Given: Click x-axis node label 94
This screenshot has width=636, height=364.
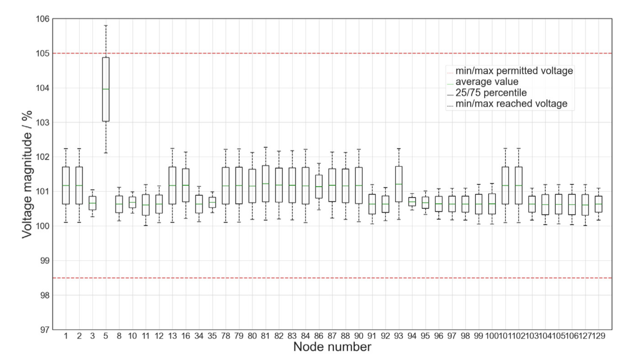Looking at the screenshot, I should point(412,336).
